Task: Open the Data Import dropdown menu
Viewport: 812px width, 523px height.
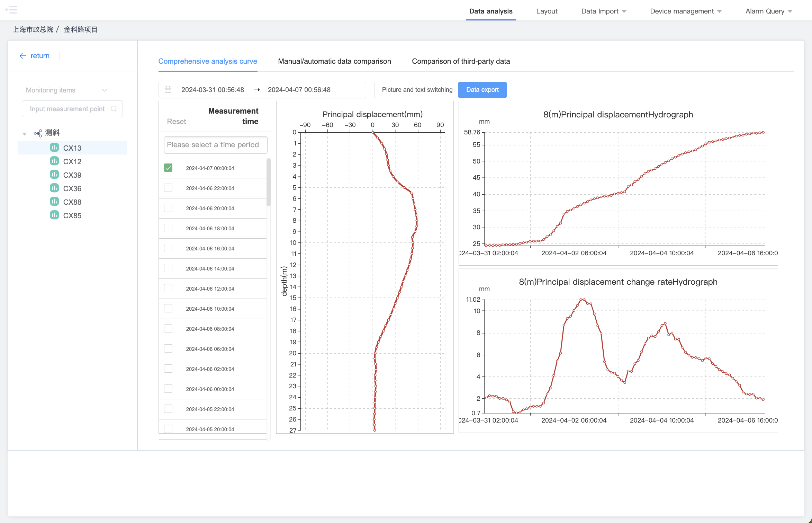Action: (604, 11)
